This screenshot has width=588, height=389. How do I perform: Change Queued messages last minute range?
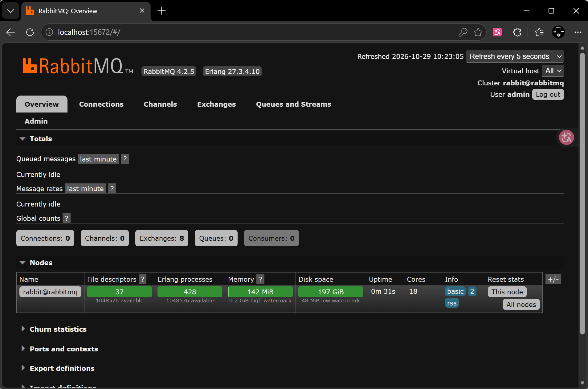click(x=98, y=159)
